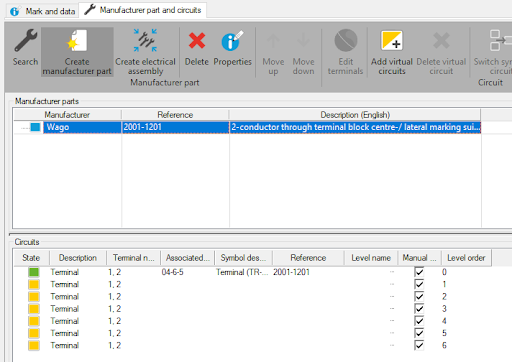Click Add virtual circuits icon
This screenshot has height=362, width=512.
pos(392,41)
